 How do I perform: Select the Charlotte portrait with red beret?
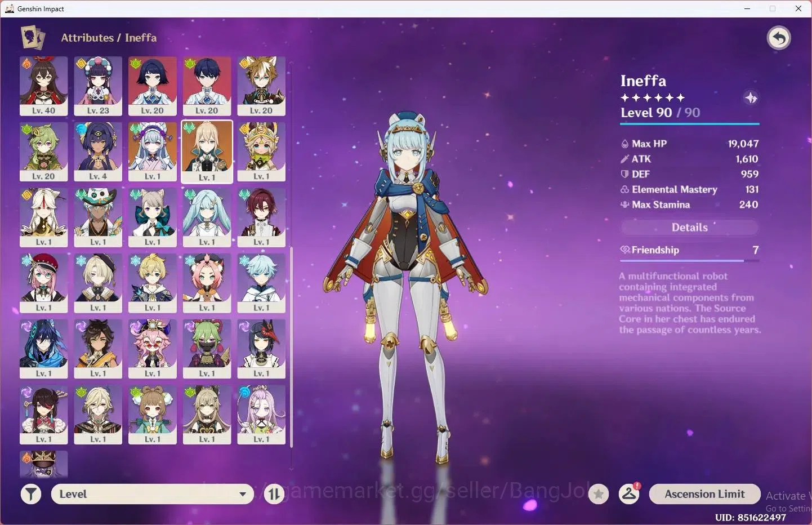[x=44, y=283]
